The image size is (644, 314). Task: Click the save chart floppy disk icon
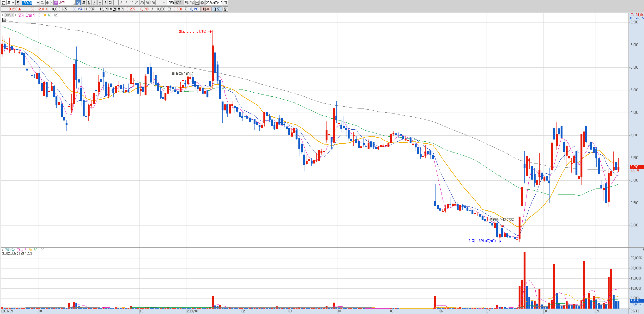(x=197, y=3)
